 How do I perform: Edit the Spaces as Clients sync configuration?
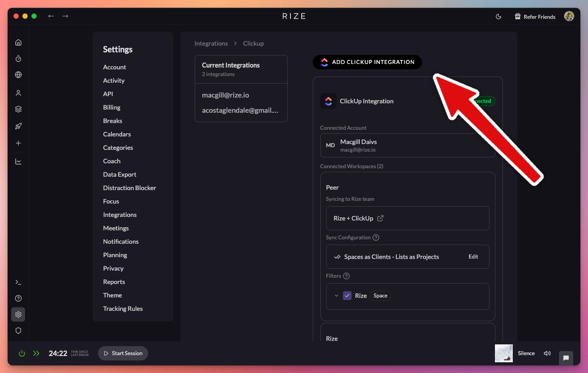pyautogui.click(x=473, y=257)
